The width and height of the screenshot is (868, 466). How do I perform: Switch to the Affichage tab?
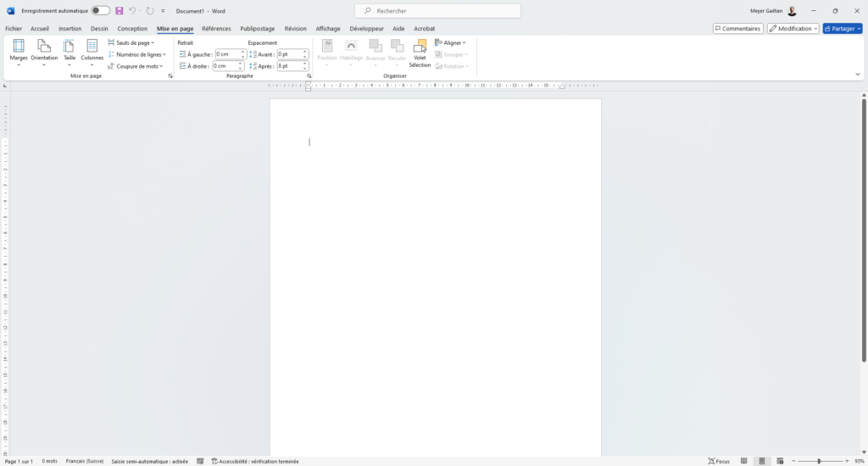pyautogui.click(x=328, y=28)
